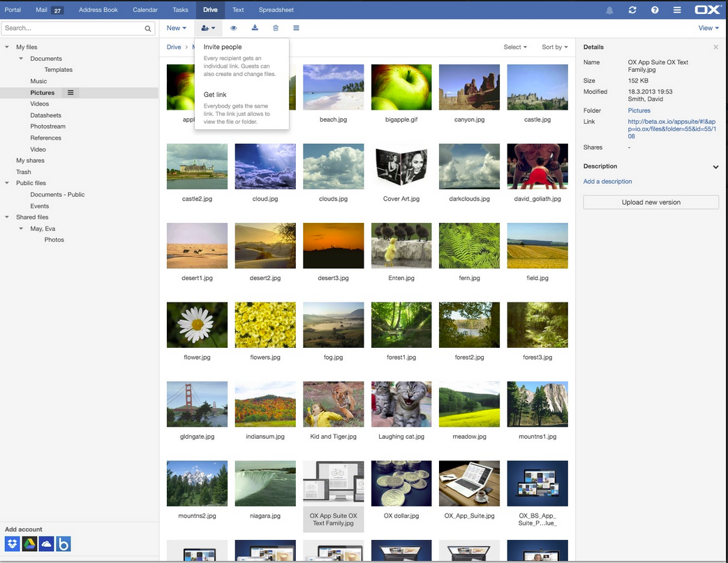Open the share/invite people icon dropdown
This screenshot has width=728, height=563.
208,28
